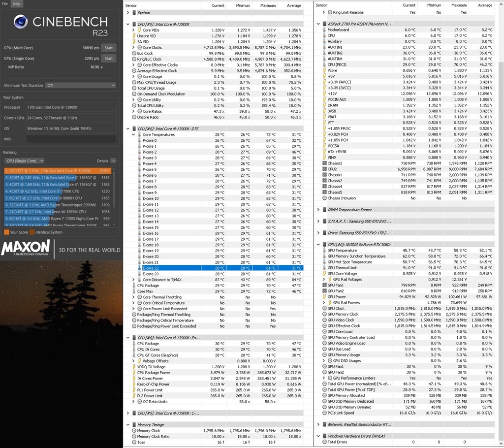Click the circle icon beside Ring Limit Reasons
Screen dimensions: 504x448
[x=330, y=12]
